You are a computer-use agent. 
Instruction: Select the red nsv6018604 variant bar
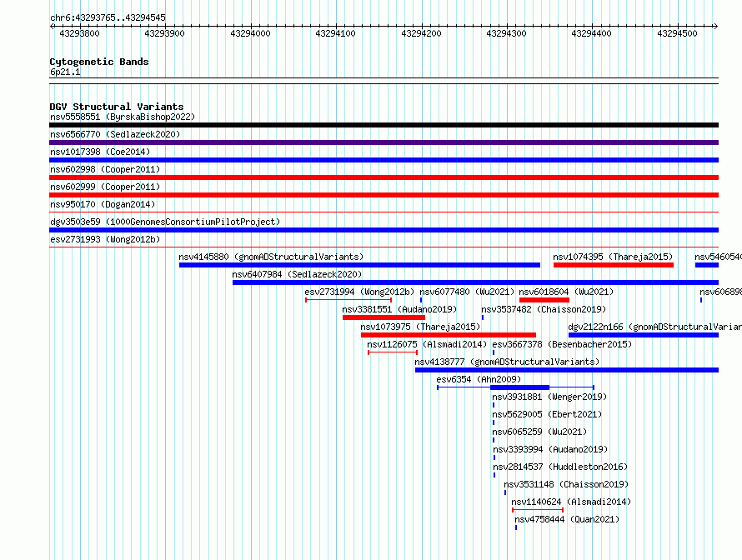point(544,300)
